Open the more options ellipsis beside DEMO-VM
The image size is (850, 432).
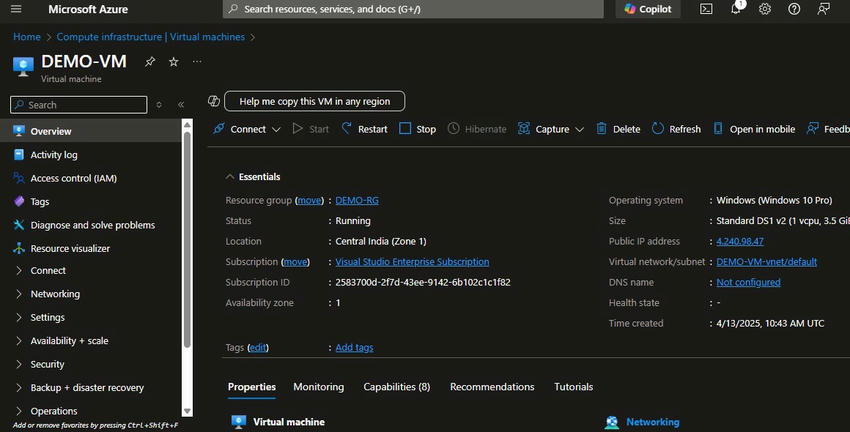(197, 61)
